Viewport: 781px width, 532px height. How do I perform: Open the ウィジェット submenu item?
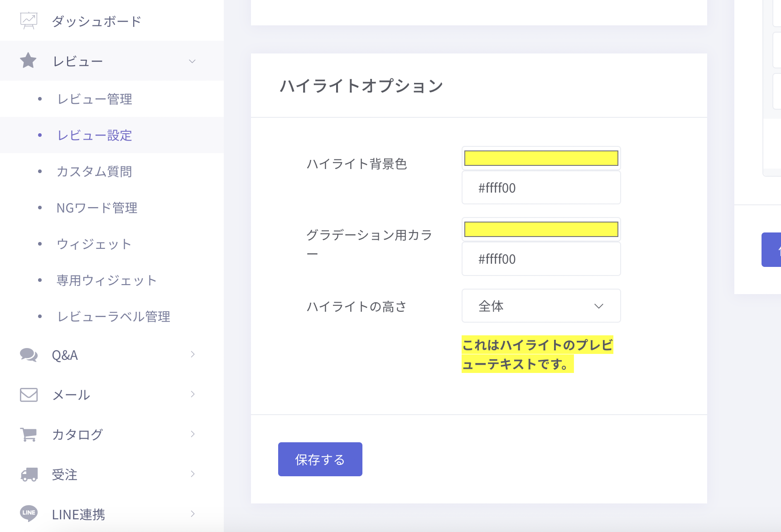pyautogui.click(x=94, y=244)
